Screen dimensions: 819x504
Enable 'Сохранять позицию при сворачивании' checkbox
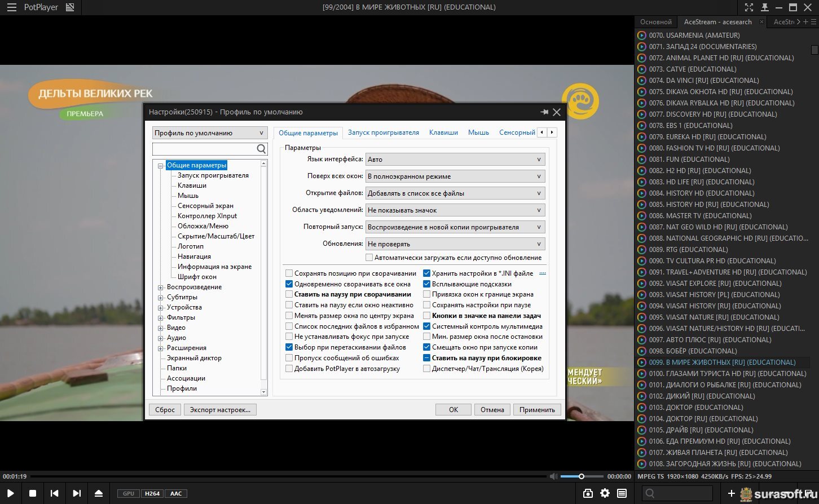(289, 273)
